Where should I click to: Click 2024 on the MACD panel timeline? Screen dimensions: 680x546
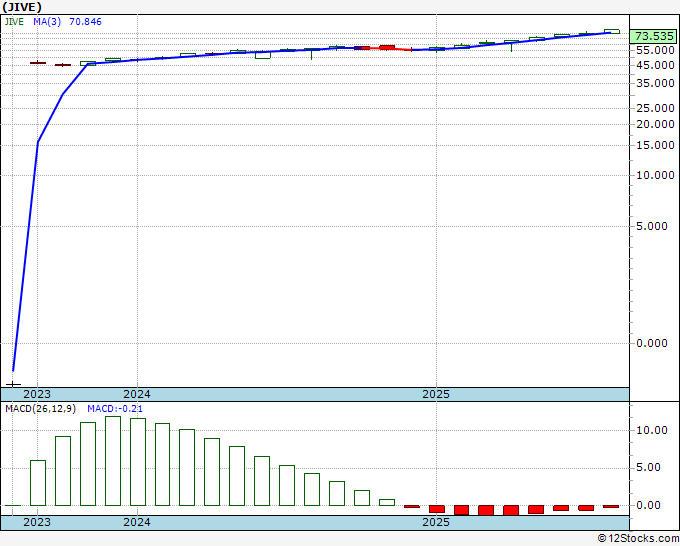137,522
